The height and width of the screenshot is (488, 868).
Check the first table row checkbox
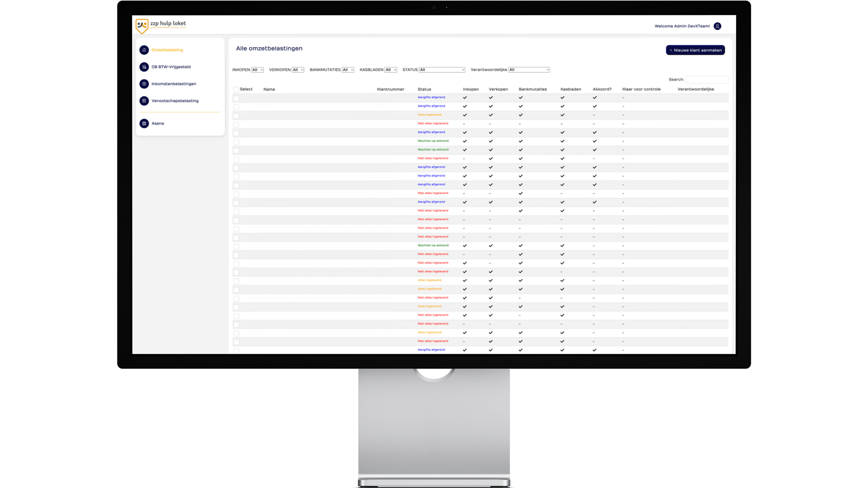pos(236,98)
